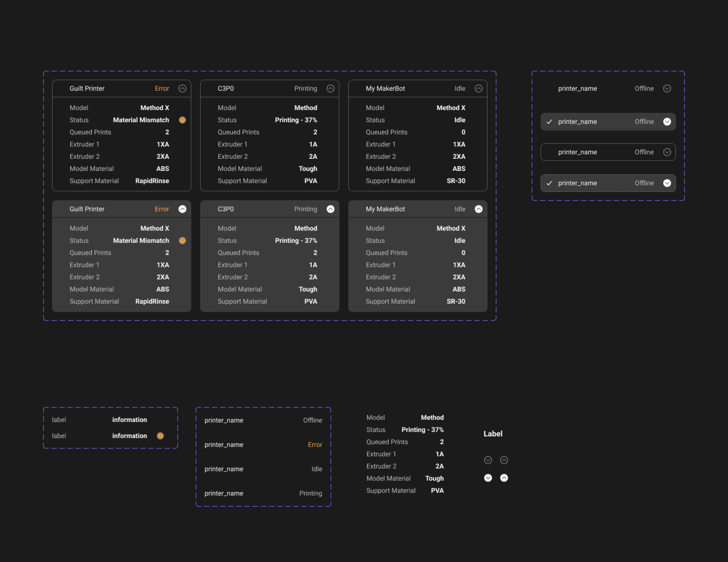Collapse the My MakerBot card

pyautogui.click(x=479, y=88)
